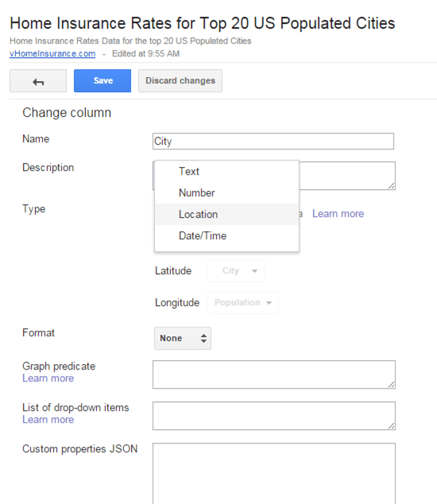Save the column changes

point(102,80)
